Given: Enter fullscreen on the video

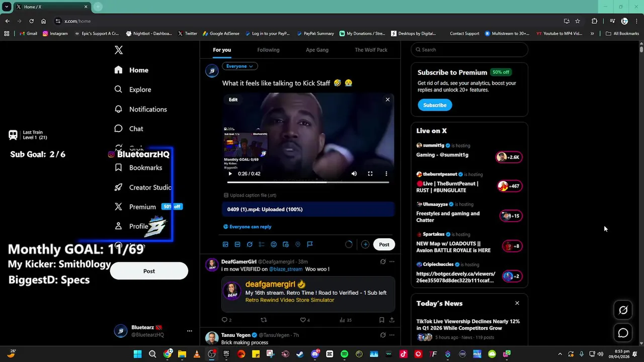Looking at the screenshot, I should pos(370,174).
